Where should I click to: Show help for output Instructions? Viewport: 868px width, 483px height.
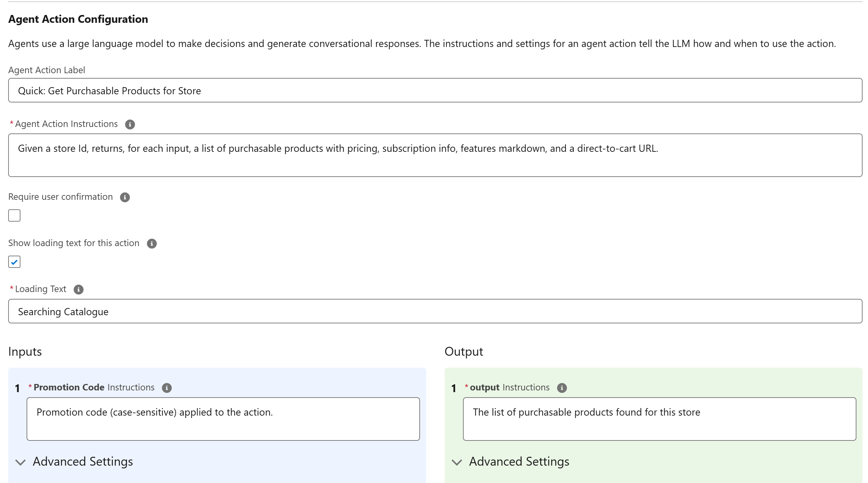[x=562, y=388]
